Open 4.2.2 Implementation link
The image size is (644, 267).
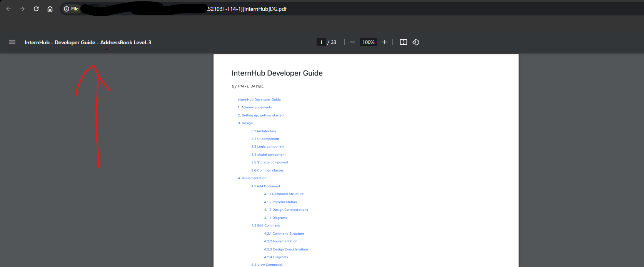[280, 242]
